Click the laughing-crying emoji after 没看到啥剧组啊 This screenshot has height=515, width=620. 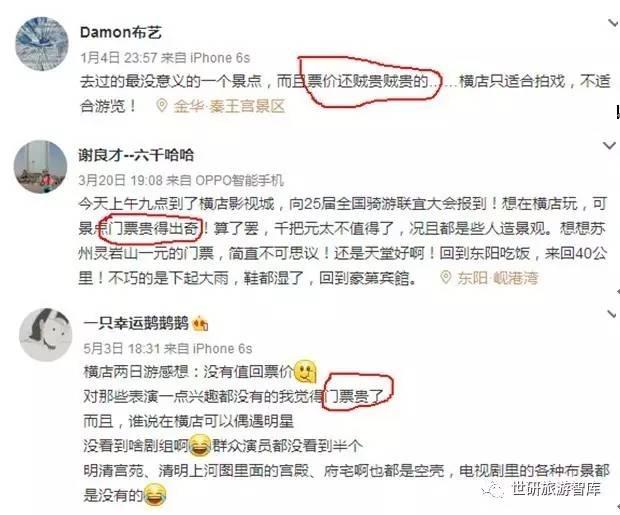tap(200, 445)
